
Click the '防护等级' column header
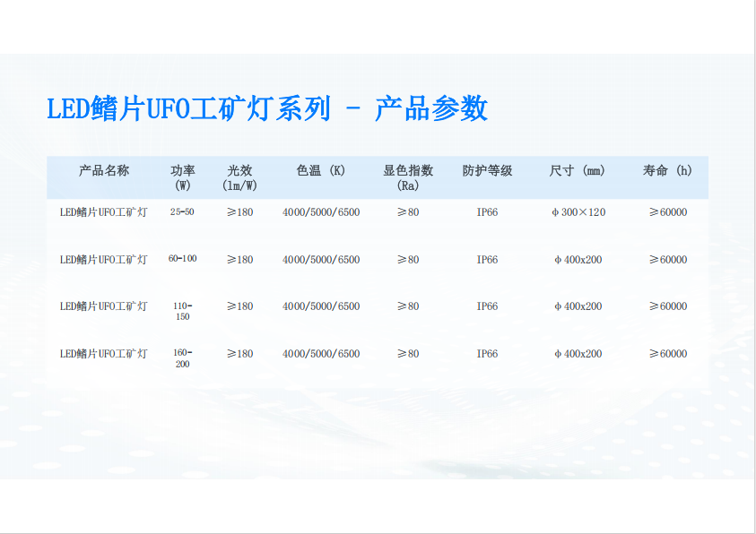pyautogui.click(x=487, y=170)
